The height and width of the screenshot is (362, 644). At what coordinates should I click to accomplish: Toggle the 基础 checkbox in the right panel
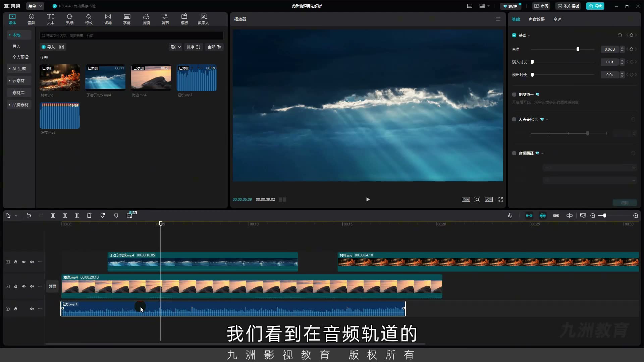(514, 35)
